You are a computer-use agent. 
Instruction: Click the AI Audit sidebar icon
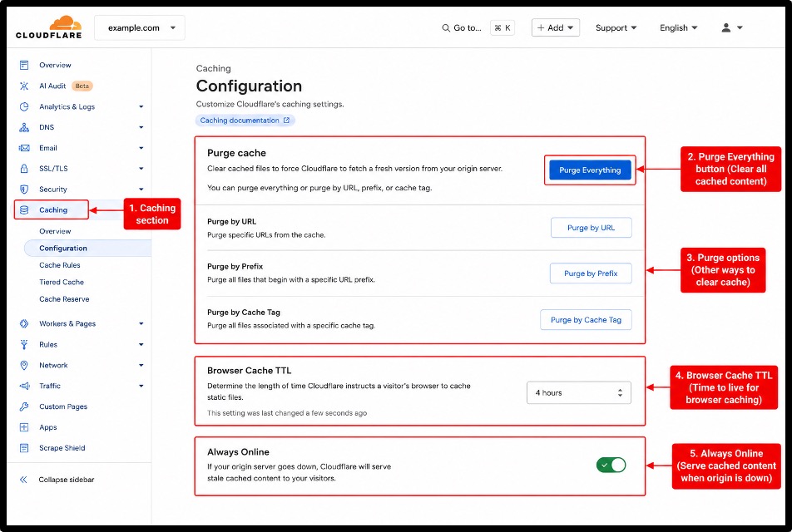[x=24, y=86]
